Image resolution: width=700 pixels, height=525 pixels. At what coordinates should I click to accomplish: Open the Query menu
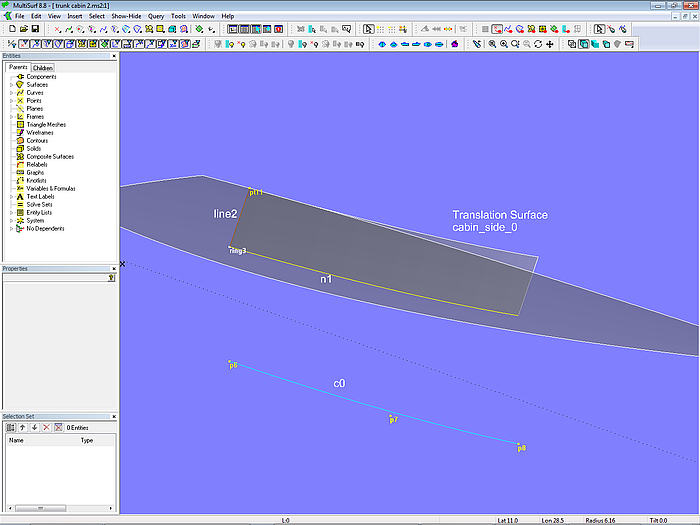pos(156,17)
